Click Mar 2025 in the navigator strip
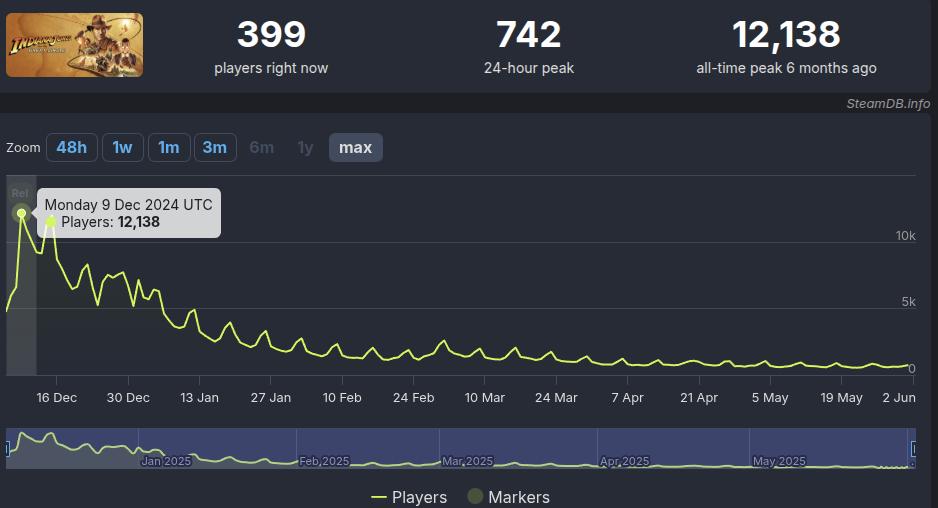 click(467, 461)
